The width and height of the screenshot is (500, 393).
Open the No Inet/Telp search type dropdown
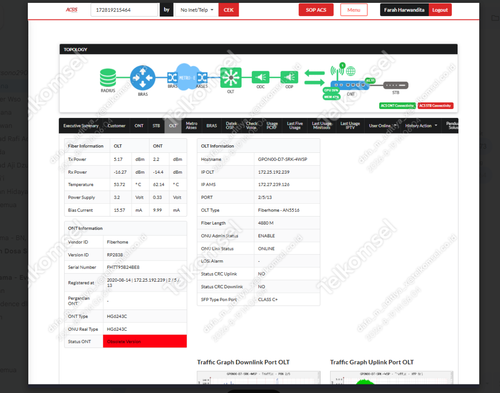pos(197,10)
